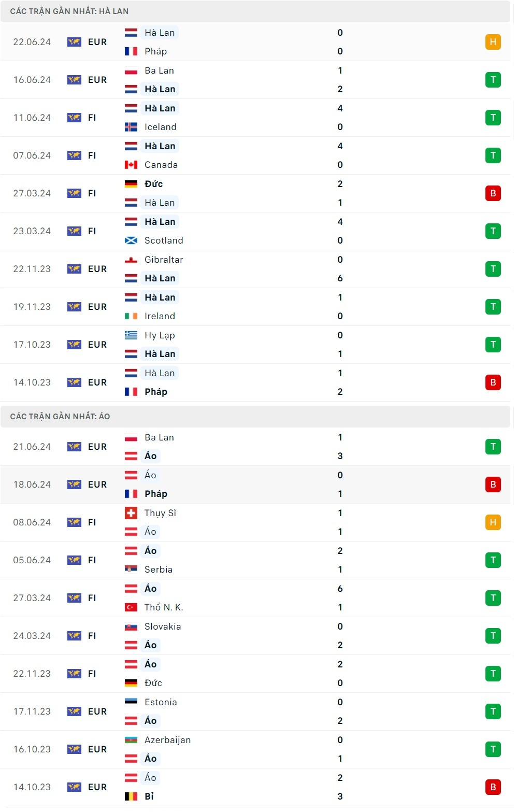Click the Hy Lạp flag icon
The height and width of the screenshot is (812, 517).
coord(131,335)
